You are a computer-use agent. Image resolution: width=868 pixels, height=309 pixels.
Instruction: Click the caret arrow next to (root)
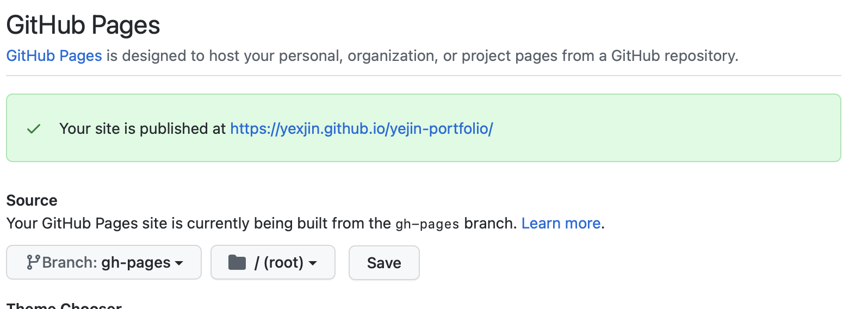pos(313,263)
